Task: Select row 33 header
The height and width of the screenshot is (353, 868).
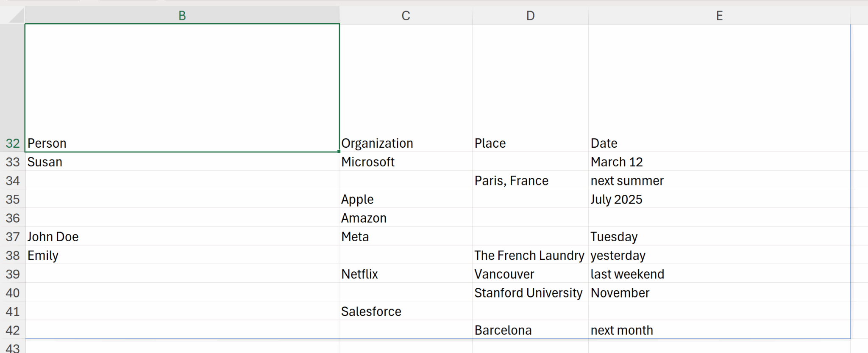Action: [x=13, y=161]
